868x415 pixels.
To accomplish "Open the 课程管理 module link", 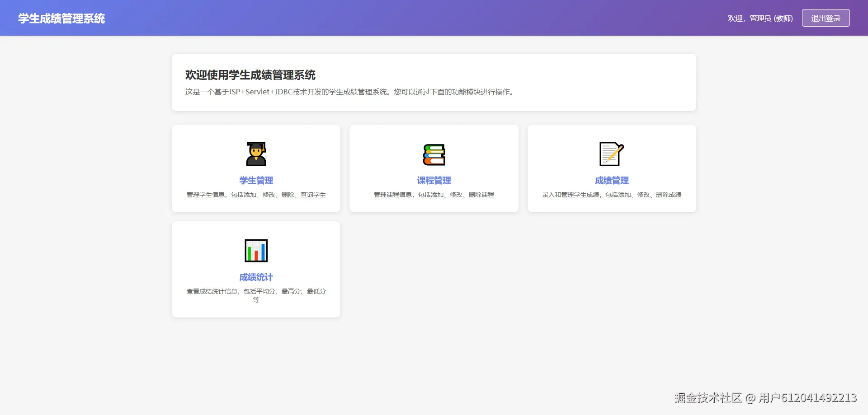I will point(434,181).
